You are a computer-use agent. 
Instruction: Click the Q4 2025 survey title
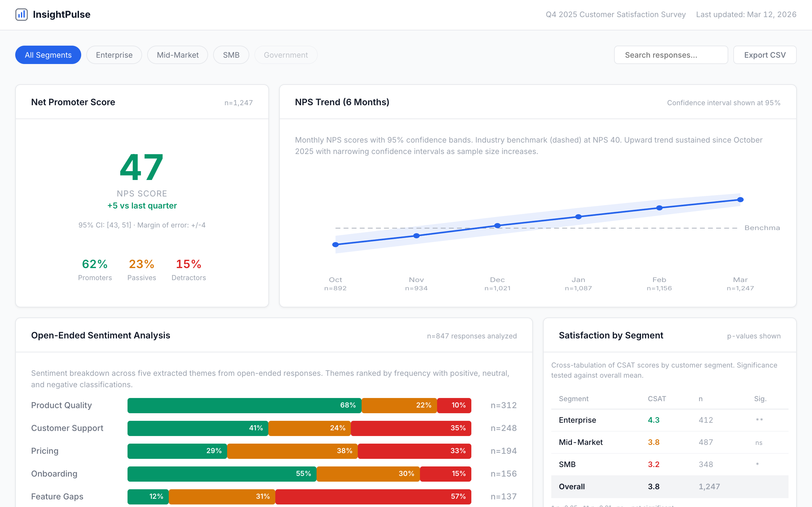coord(616,15)
